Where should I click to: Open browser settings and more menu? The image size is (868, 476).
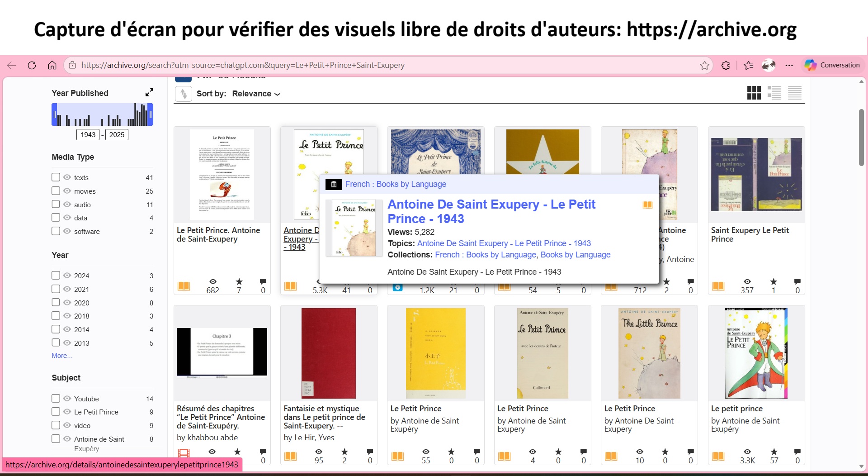pyautogui.click(x=789, y=65)
